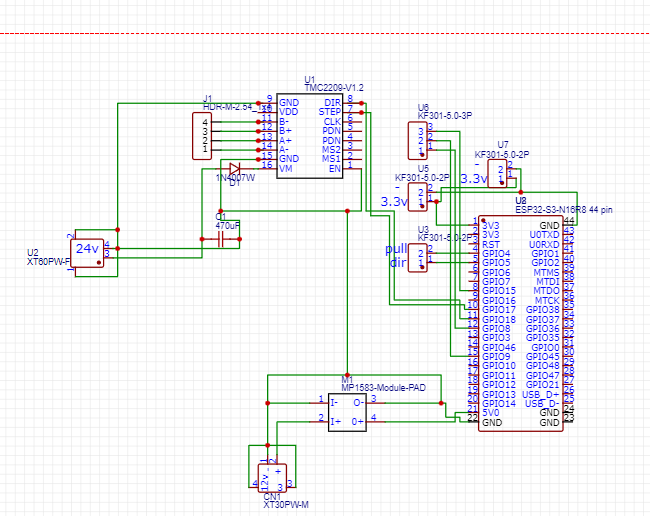Click the STEP pin label on U1
Viewport: 650px width, 516px height.
coord(330,112)
